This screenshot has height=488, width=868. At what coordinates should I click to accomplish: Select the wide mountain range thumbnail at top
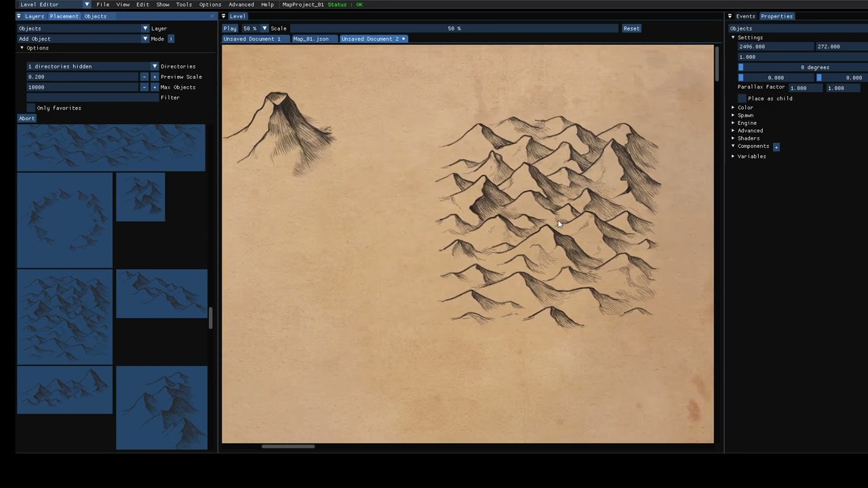point(111,148)
